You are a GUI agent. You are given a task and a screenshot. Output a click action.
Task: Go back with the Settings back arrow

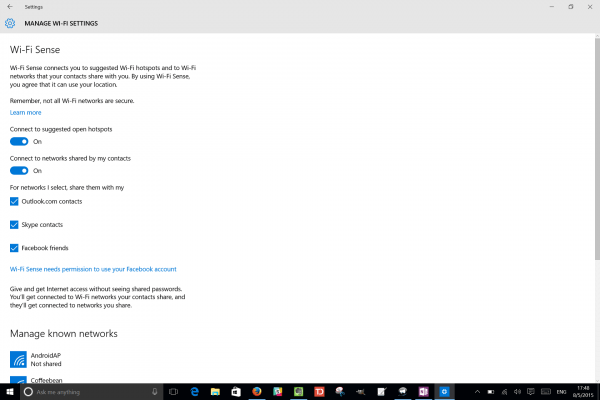pyautogui.click(x=10, y=7)
